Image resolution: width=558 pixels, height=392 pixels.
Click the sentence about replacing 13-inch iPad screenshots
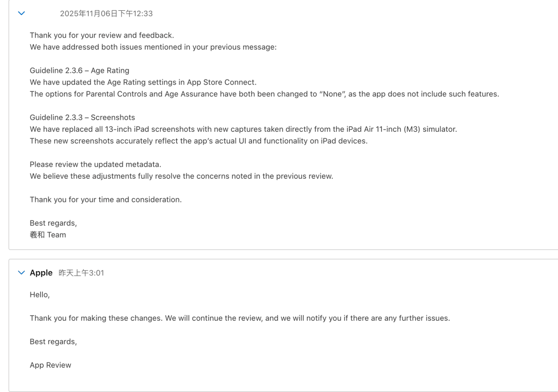tap(243, 129)
